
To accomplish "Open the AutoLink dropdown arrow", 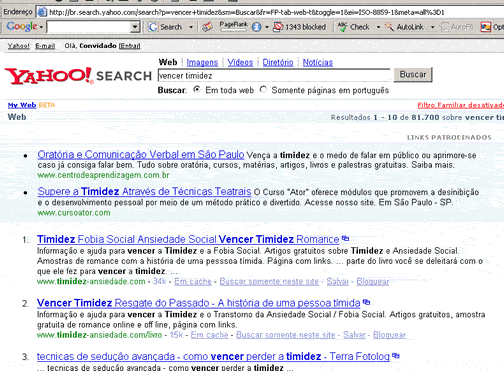I will (x=433, y=27).
